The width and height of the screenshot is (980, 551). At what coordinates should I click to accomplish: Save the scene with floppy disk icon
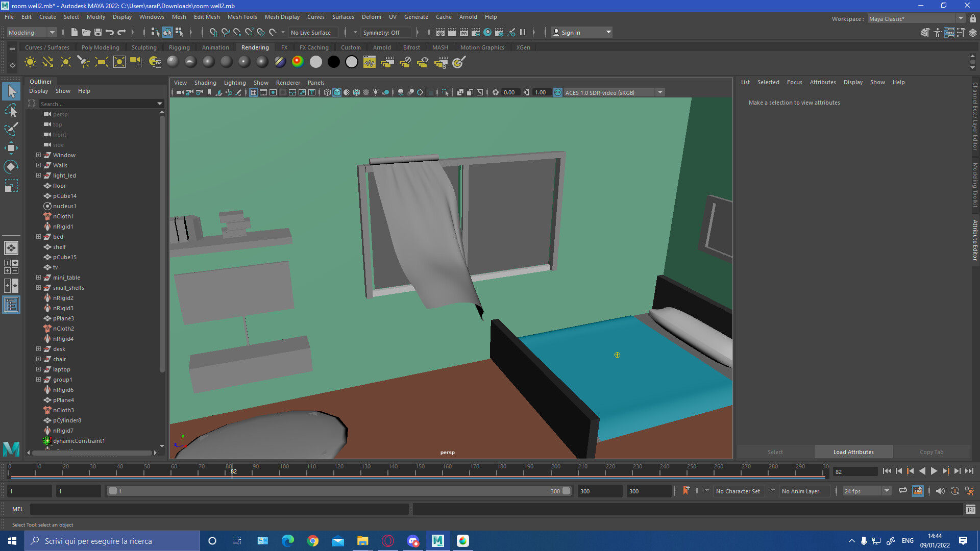pos(98,32)
